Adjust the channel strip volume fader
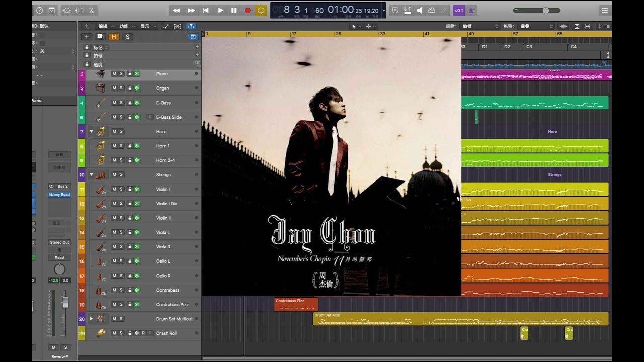Image resolution: width=644 pixels, height=362 pixels. pyautogui.click(x=64, y=302)
